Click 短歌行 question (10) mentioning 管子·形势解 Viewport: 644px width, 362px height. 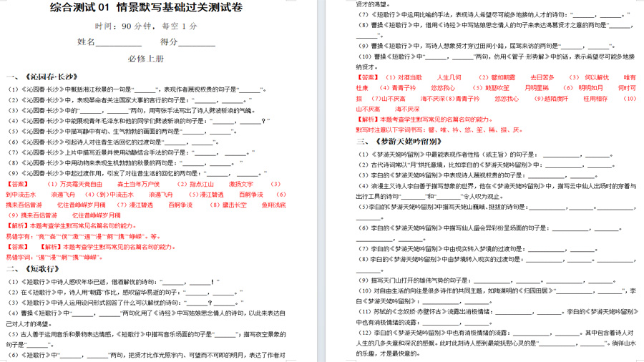coord(496,62)
